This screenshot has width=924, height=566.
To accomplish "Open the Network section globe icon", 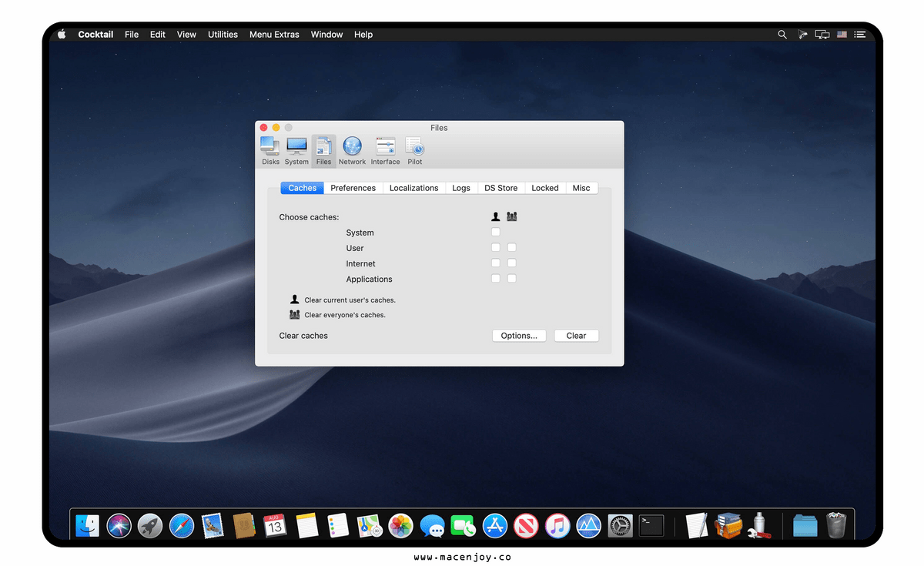I will [x=352, y=150].
